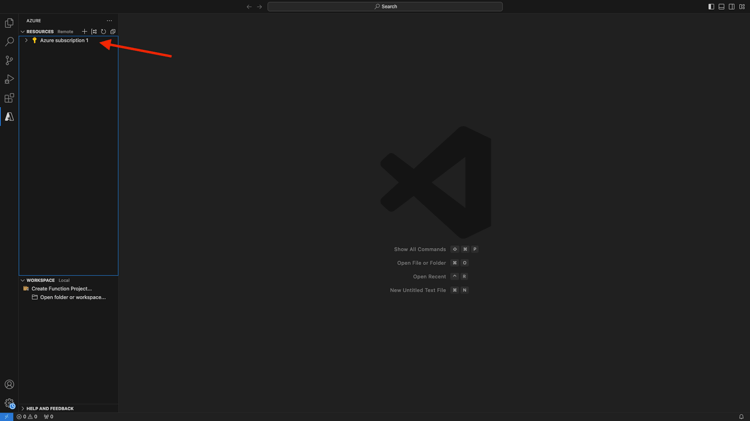Open the Manage gear icon
Image resolution: width=750 pixels, height=421 pixels.
click(x=9, y=403)
